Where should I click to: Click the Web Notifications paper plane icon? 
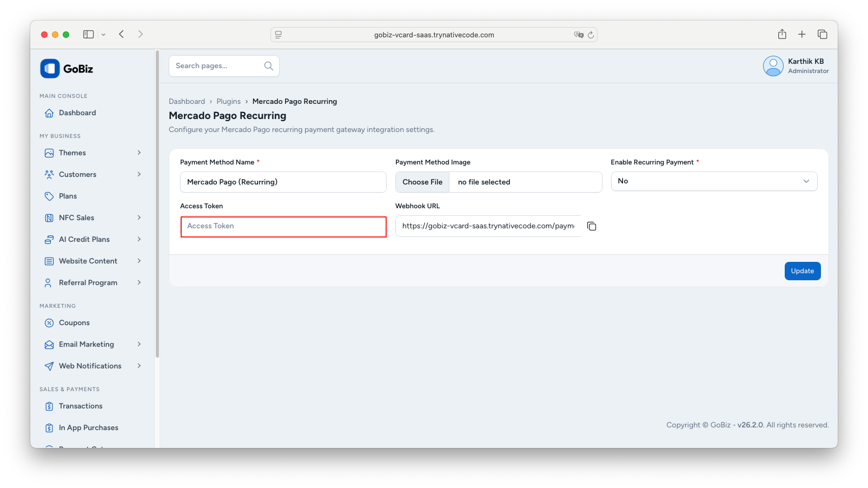coord(49,366)
